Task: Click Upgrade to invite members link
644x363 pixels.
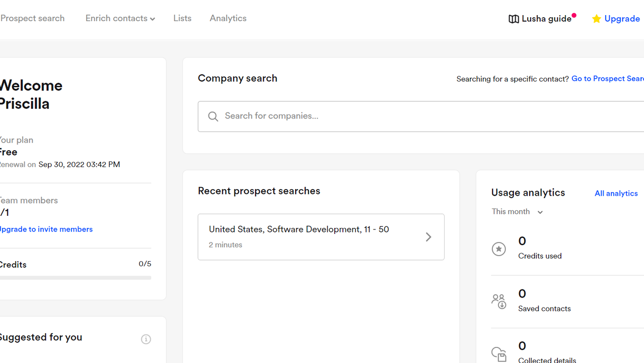Action: click(x=46, y=229)
